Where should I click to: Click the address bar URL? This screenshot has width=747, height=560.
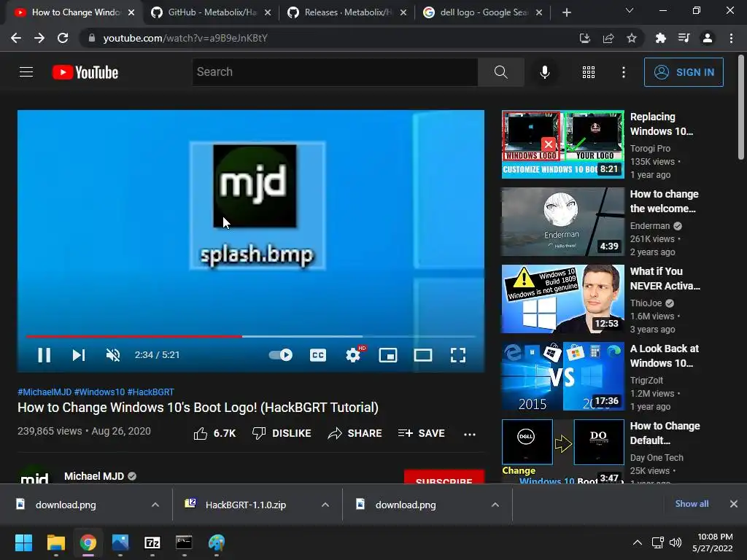click(x=185, y=38)
